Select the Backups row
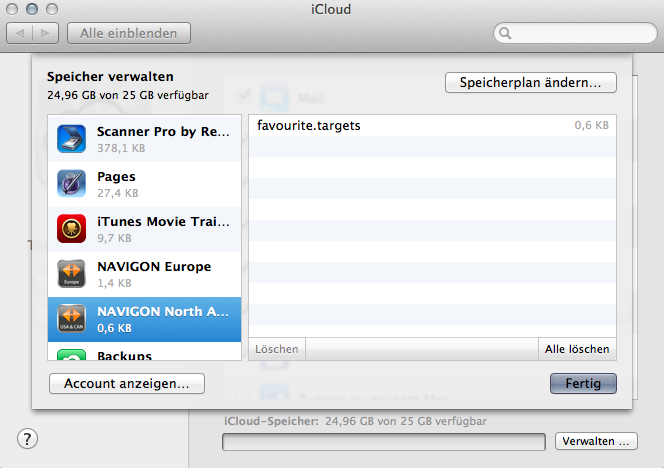This screenshot has width=664, height=468. point(144,351)
